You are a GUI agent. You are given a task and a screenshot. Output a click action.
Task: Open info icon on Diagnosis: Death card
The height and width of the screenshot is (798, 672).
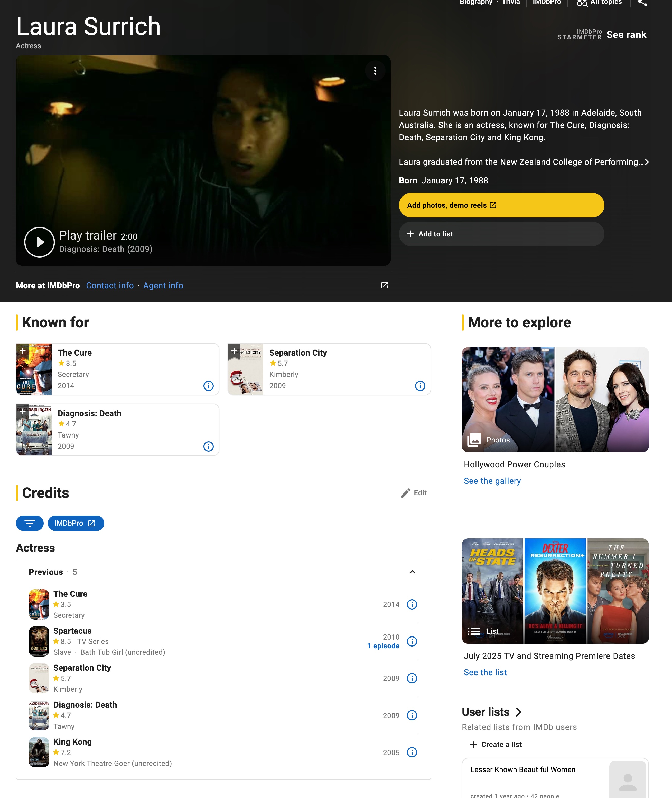(x=208, y=446)
